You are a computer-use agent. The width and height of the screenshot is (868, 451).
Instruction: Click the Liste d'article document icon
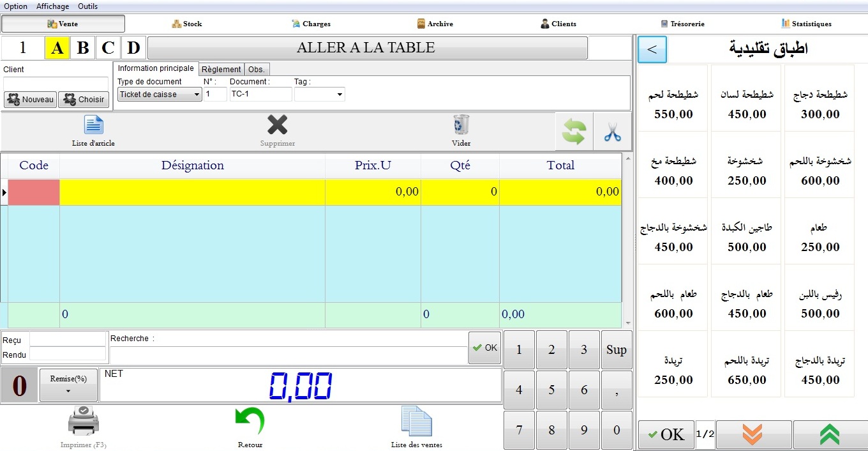tap(93, 126)
